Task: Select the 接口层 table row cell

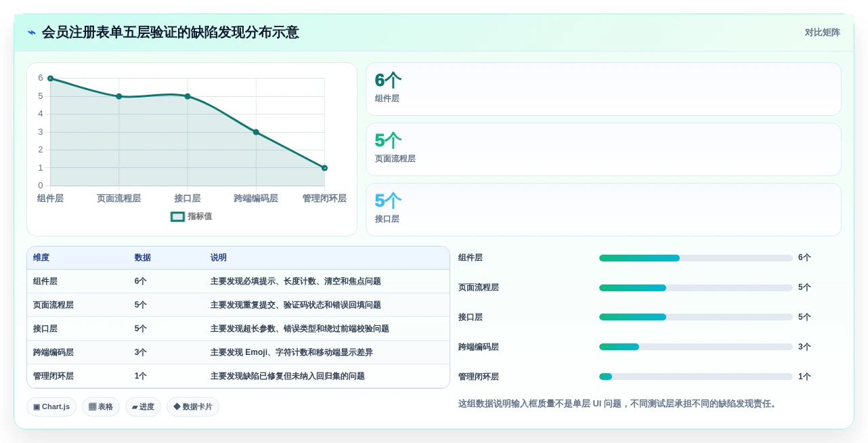Action: point(45,329)
